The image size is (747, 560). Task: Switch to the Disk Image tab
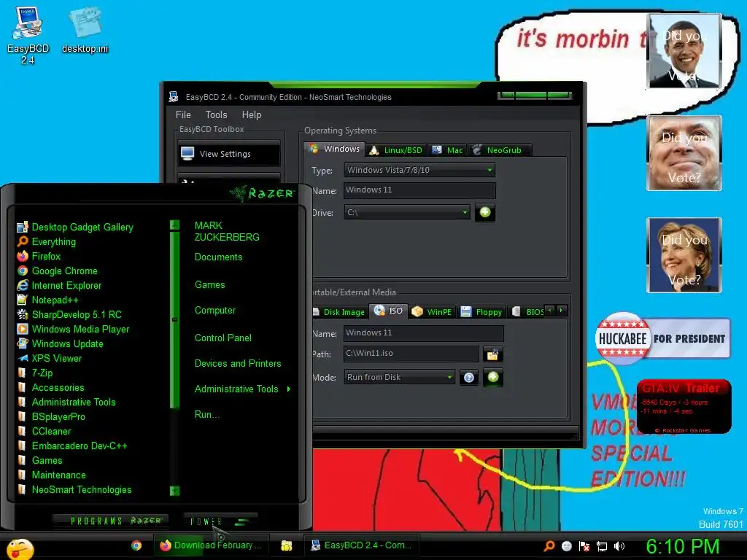[340, 312]
